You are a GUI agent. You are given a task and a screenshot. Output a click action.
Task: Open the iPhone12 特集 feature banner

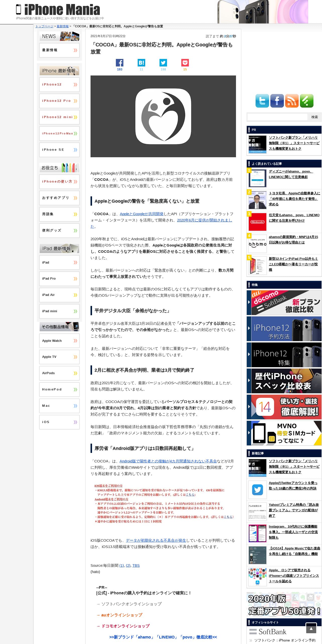click(284, 355)
